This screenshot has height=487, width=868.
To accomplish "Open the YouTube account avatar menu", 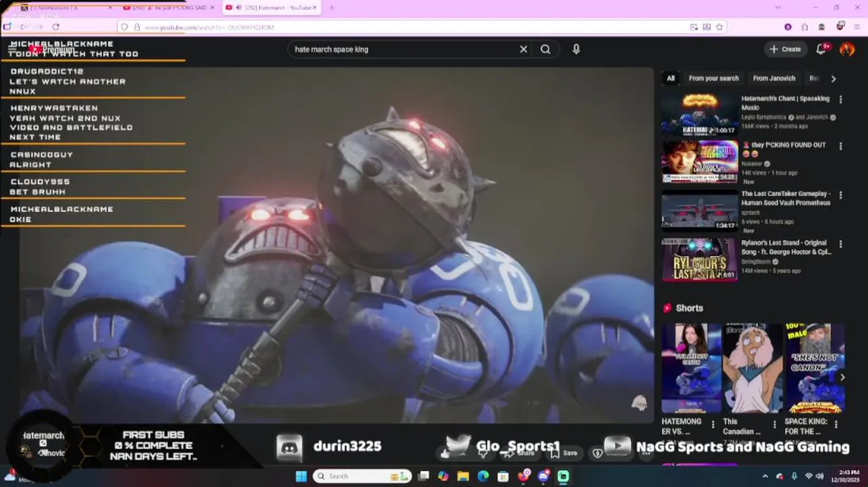I will coord(847,49).
